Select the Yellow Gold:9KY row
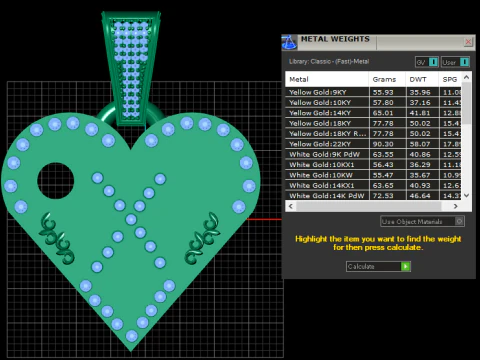 click(373, 92)
